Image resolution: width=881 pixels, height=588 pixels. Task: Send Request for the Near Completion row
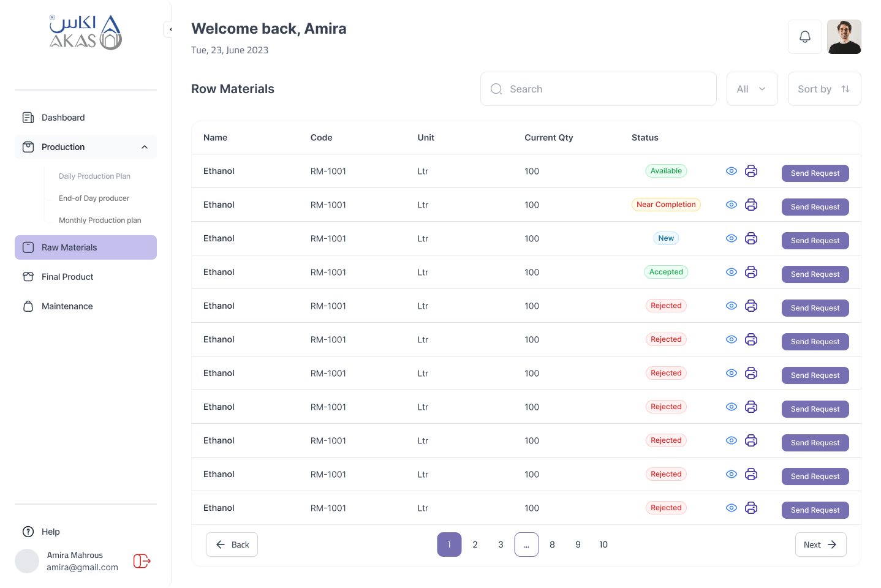coord(815,207)
